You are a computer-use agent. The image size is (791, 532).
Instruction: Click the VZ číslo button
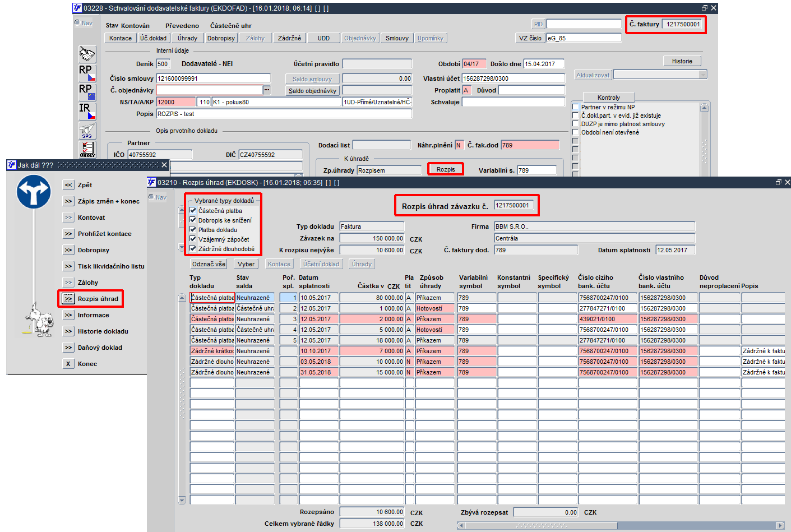(x=530, y=38)
